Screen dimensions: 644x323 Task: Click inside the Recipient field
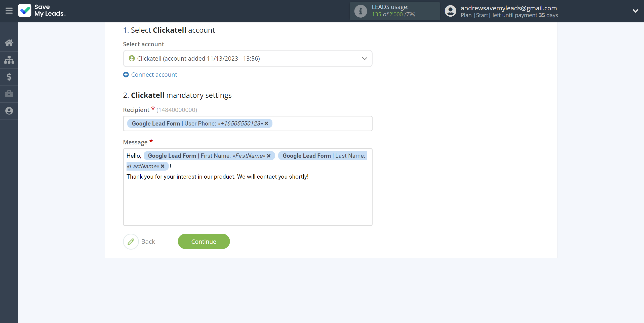[x=248, y=124]
